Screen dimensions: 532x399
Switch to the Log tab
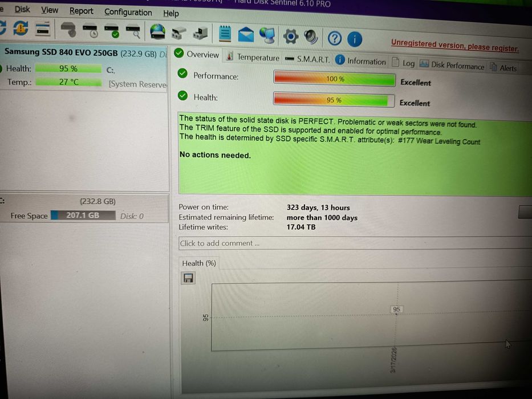(403, 63)
